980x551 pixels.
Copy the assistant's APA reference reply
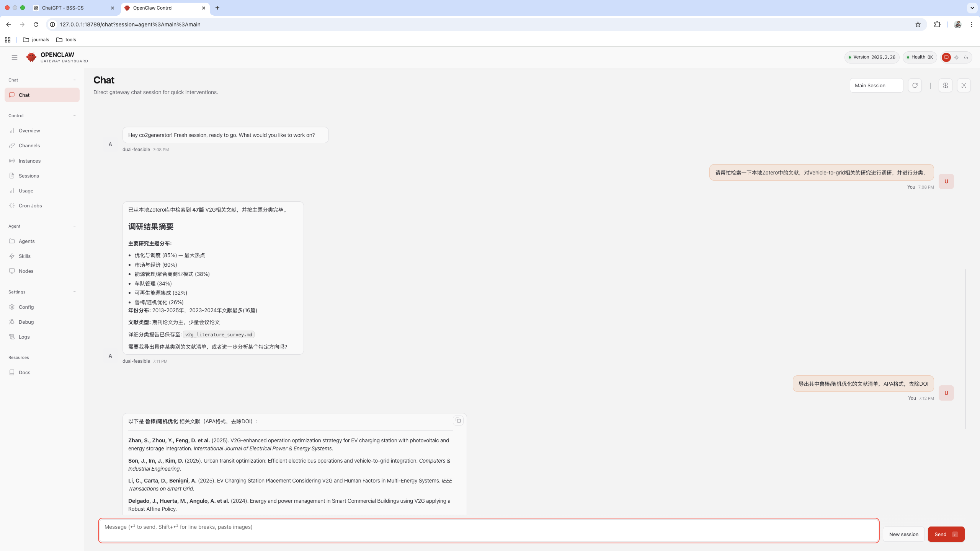tap(458, 421)
